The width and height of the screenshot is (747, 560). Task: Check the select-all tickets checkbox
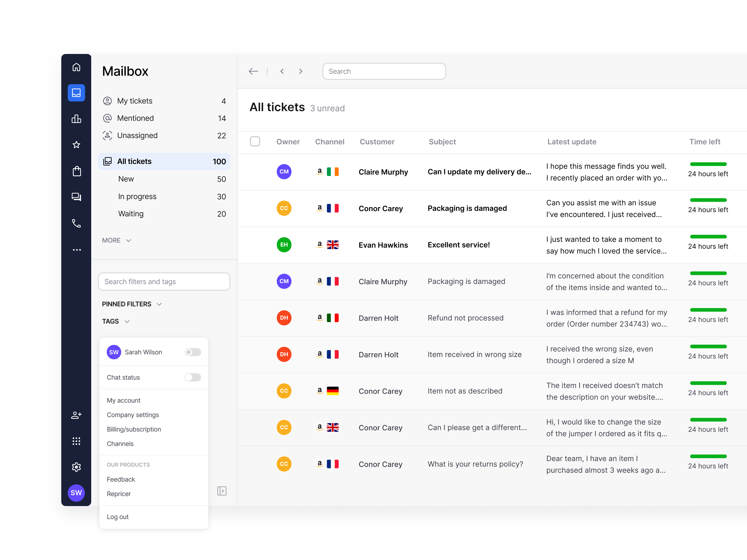[255, 141]
